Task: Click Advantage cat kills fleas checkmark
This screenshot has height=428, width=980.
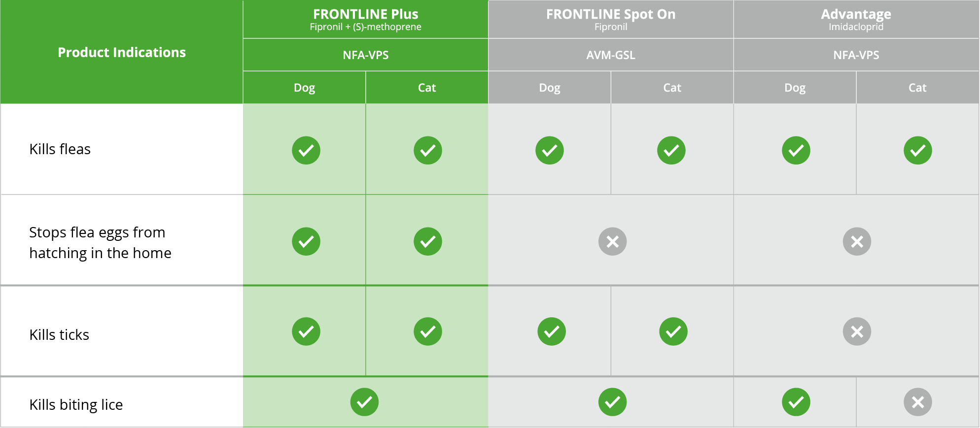Action: (917, 150)
